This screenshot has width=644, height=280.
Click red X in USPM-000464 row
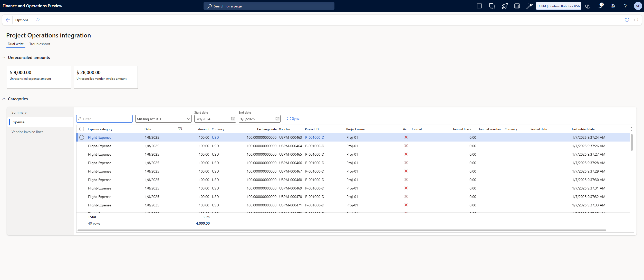click(406, 146)
